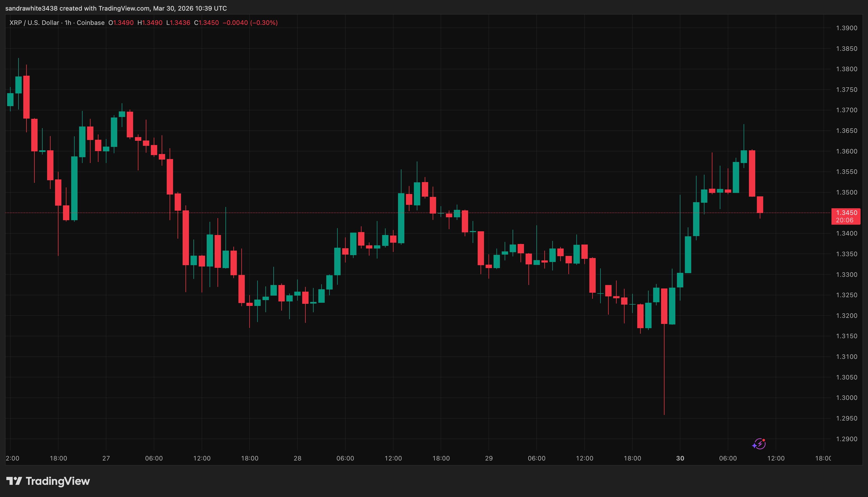
Task: Click the 1h Coinbase interval text in legend
Action: click(85, 23)
